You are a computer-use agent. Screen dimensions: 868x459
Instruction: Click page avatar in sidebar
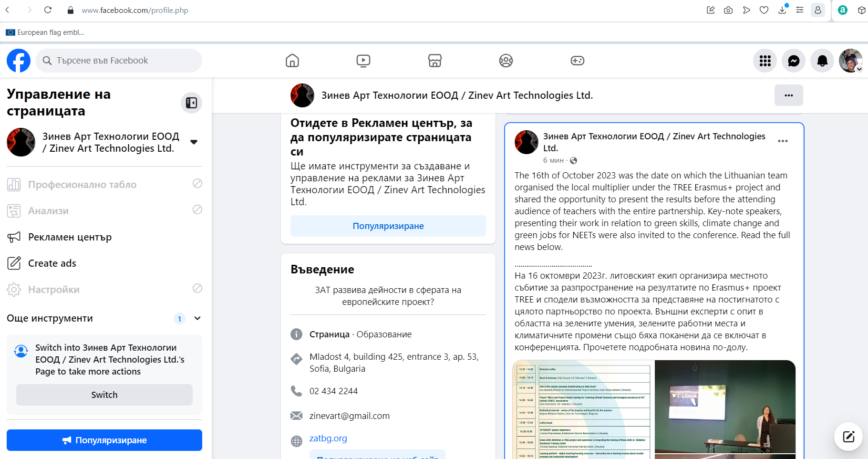[21, 142]
